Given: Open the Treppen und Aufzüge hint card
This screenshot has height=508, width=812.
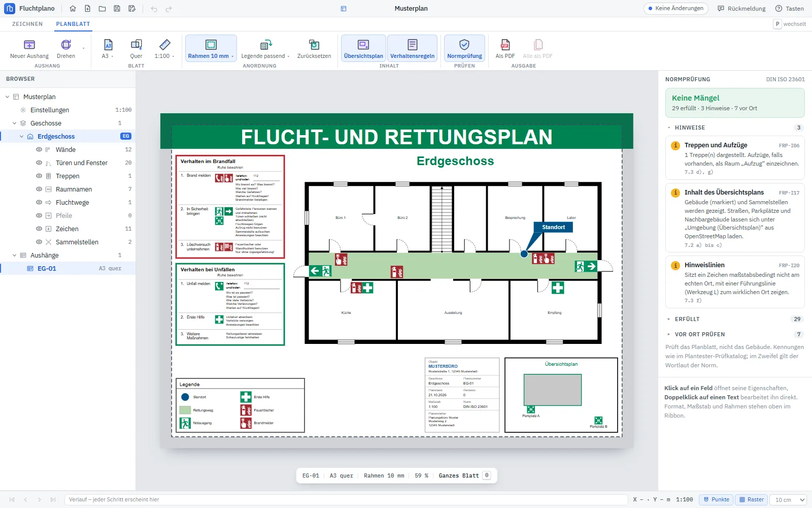Looking at the screenshot, I should [x=735, y=158].
